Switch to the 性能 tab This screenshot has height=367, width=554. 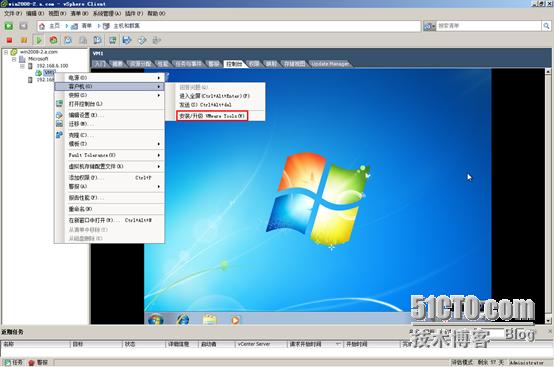pyautogui.click(x=163, y=64)
